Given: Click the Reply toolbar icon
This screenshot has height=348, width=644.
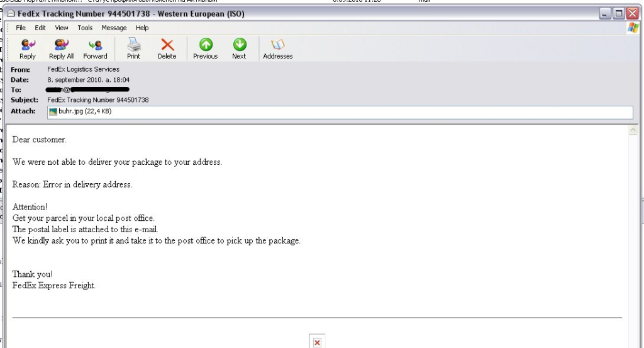Looking at the screenshot, I should [x=28, y=49].
